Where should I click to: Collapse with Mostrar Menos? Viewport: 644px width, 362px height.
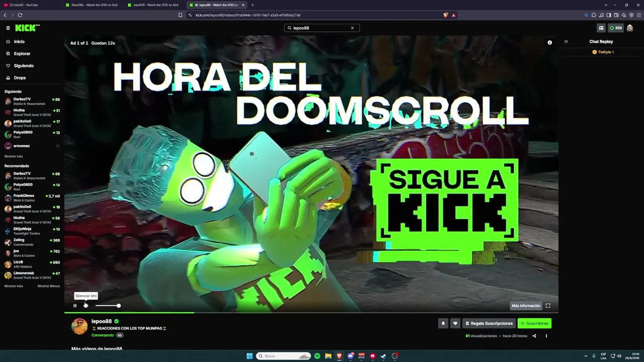49,286
